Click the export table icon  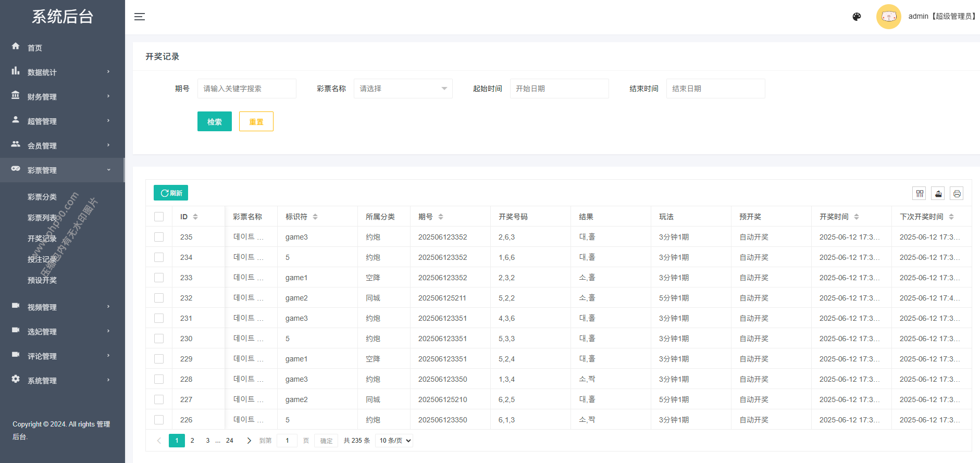click(938, 194)
